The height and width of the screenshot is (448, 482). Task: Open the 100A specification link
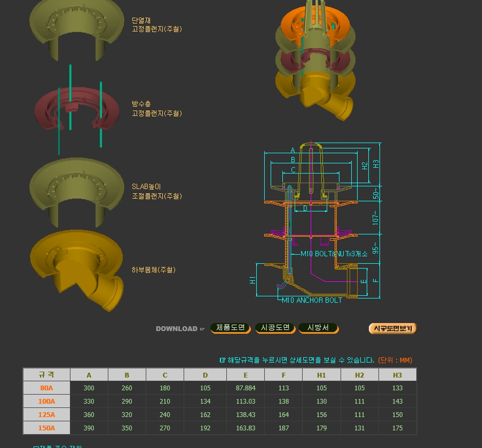(x=47, y=402)
